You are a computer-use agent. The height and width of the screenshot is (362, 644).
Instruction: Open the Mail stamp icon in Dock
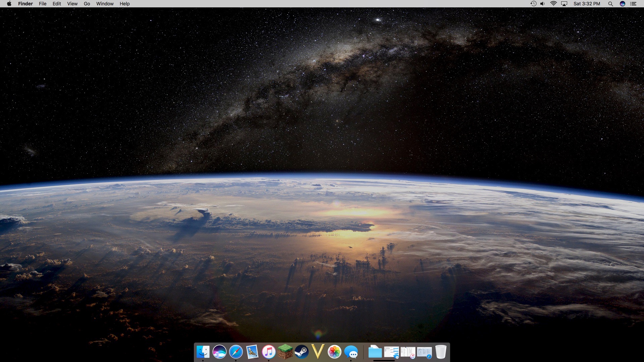pyautogui.click(x=252, y=352)
